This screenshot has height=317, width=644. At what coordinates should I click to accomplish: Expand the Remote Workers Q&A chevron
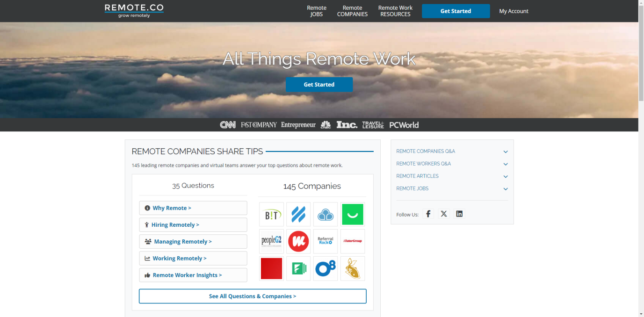click(x=506, y=164)
